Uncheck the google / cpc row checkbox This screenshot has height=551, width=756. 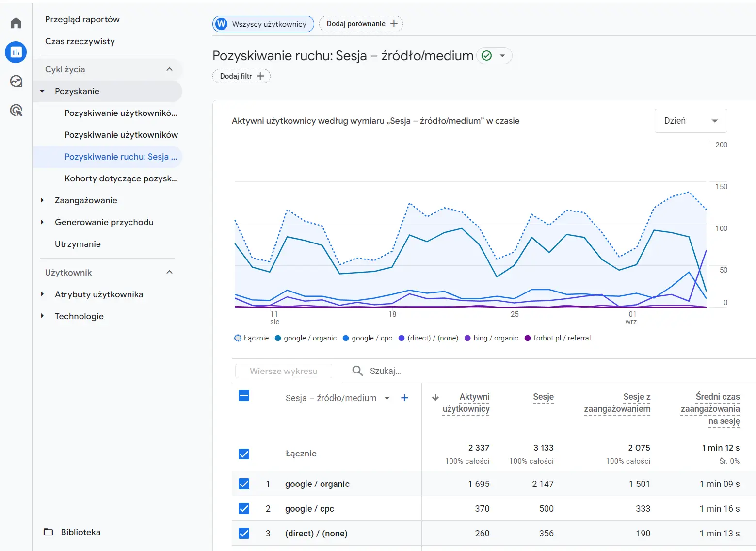(x=244, y=508)
